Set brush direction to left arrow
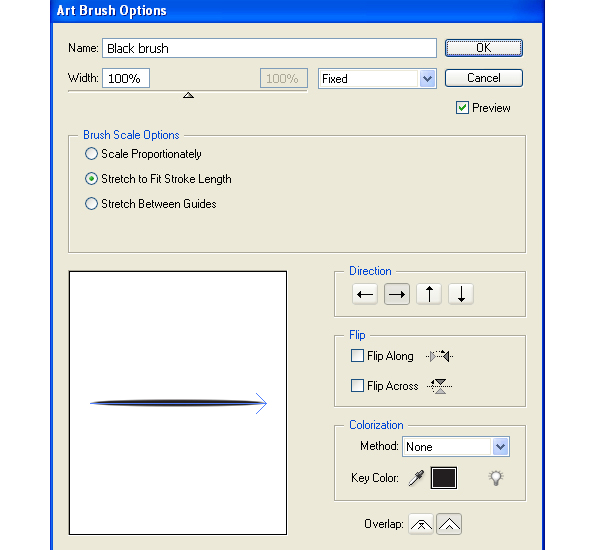Image resolution: width=600 pixels, height=550 pixels. pos(365,294)
